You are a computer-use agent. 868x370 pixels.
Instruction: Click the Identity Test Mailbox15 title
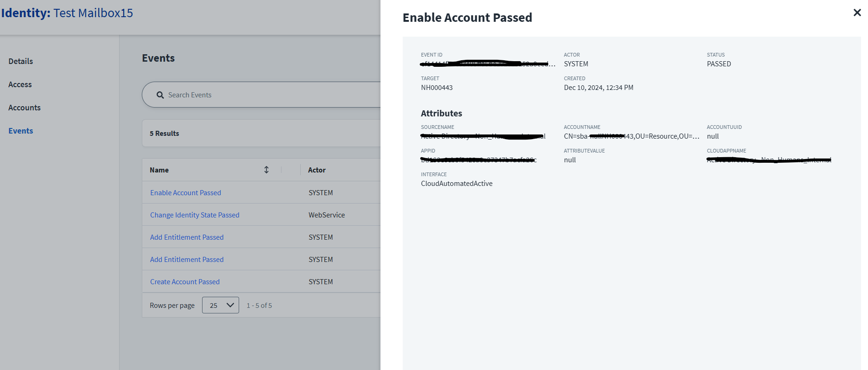67,13
